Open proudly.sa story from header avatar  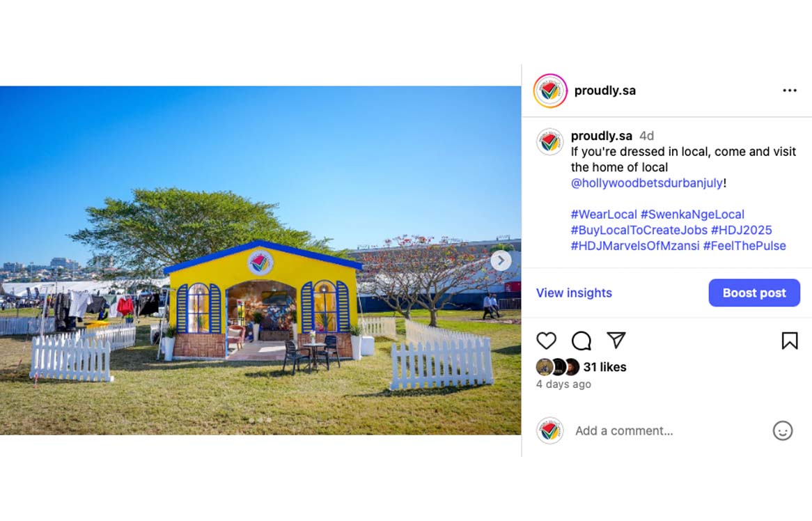pos(550,91)
